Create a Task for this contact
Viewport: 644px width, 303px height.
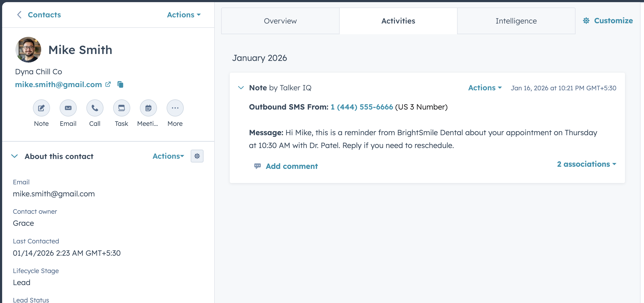(x=121, y=108)
